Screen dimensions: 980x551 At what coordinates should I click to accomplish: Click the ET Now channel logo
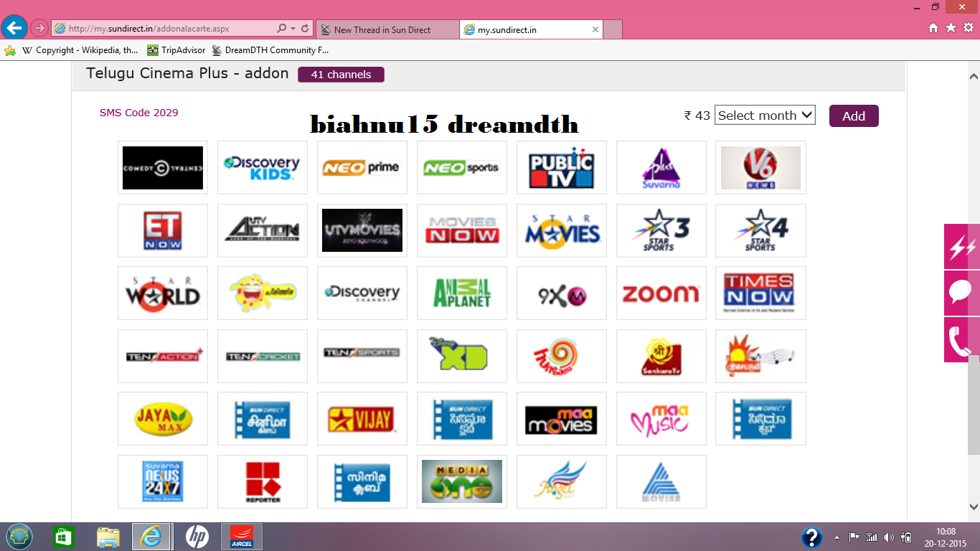[x=163, y=231]
